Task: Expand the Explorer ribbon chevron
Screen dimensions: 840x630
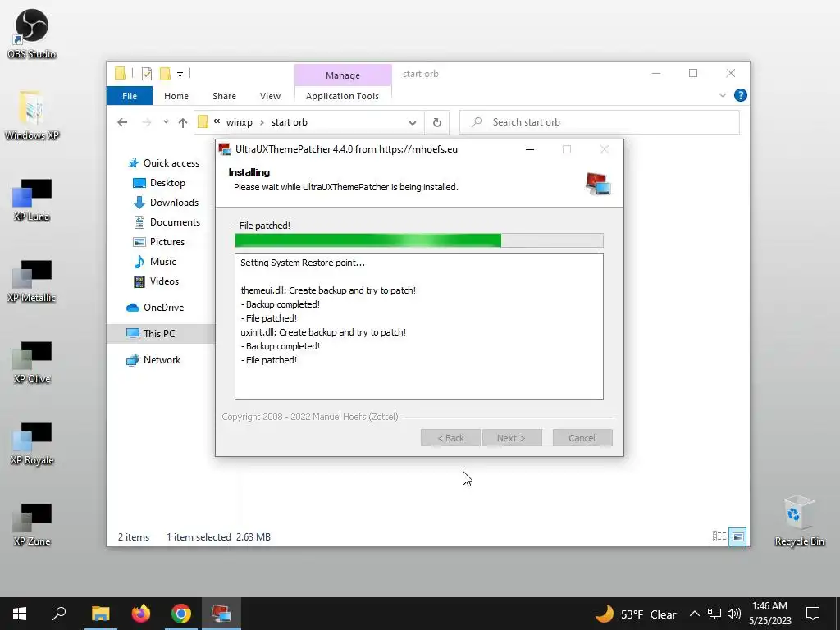Action: (x=722, y=95)
